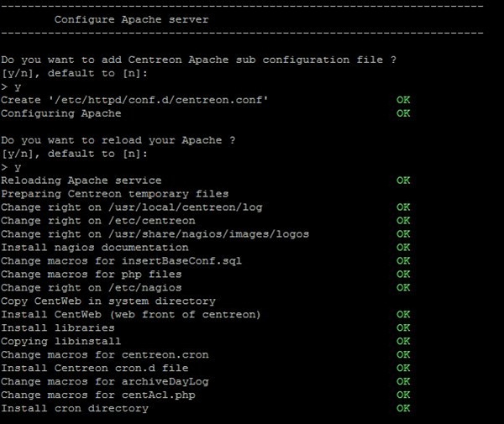Viewport: 504px width, 424px height.
Task: Click the OK status for Reloading Apache service
Action: 403,181
